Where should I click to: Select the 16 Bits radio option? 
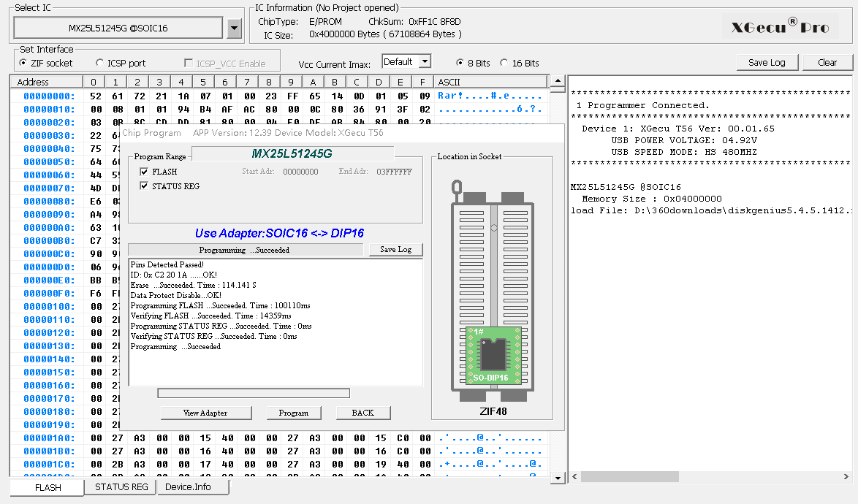click(x=504, y=64)
